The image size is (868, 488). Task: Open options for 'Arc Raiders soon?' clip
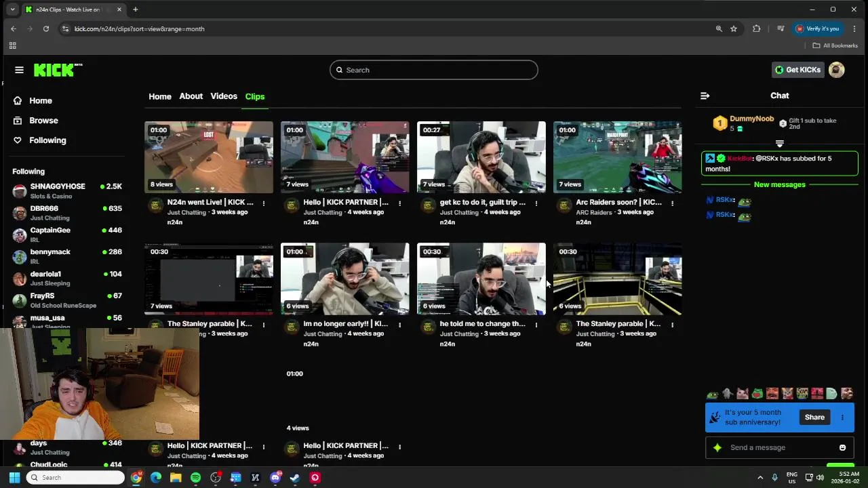[x=673, y=203]
